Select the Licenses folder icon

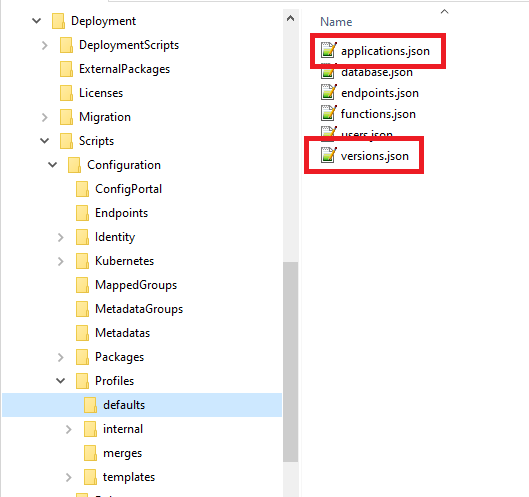pyautogui.click(x=66, y=93)
